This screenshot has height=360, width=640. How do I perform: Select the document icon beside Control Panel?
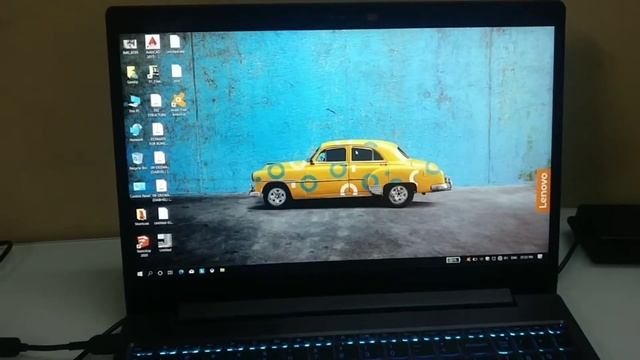pos(162,190)
